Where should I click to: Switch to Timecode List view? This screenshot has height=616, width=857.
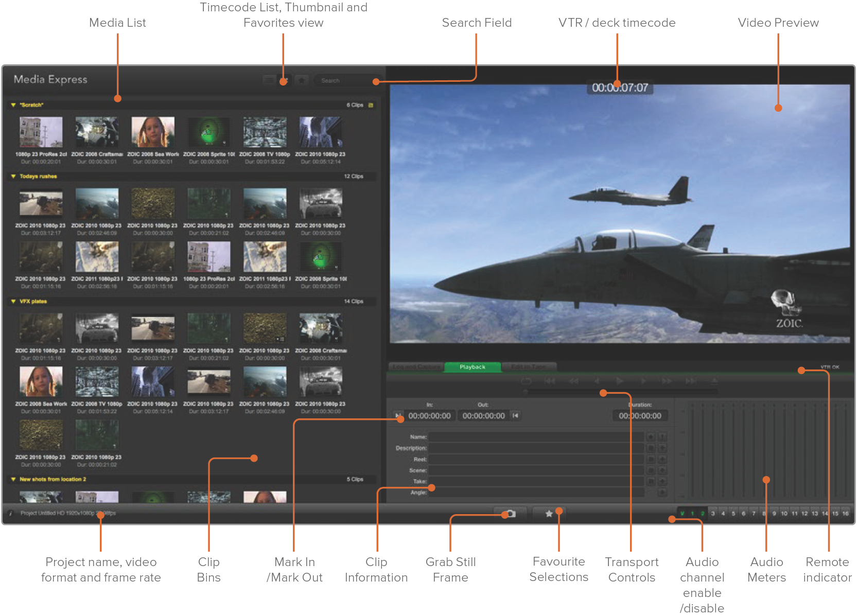269,80
